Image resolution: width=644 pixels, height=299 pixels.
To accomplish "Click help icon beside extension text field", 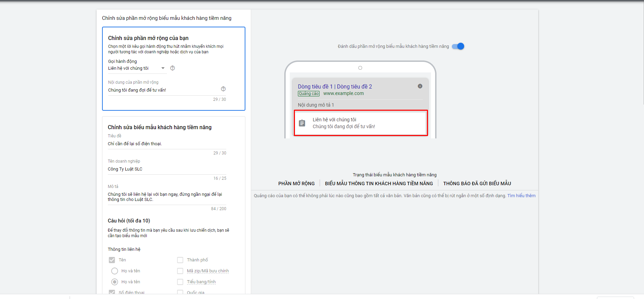I will (224, 89).
